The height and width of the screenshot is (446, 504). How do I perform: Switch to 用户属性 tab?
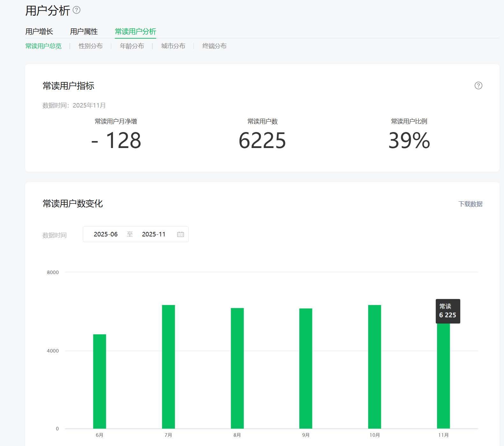coord(84,32)
